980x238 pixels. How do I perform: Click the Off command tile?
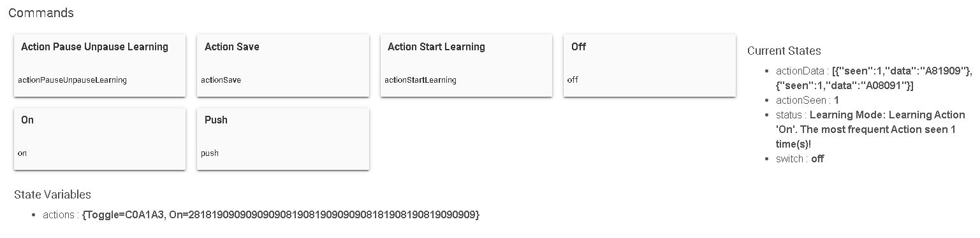click(650, 66)
